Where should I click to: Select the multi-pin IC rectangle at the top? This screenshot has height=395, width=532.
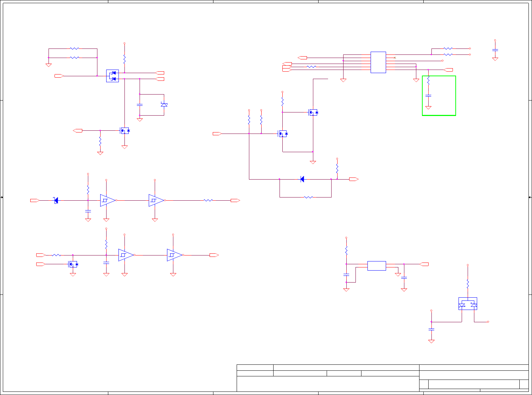coord(378,62)
